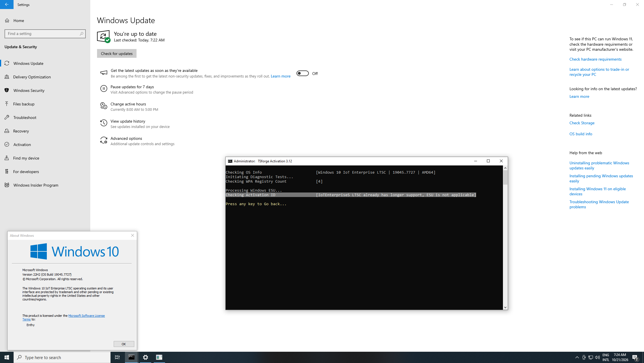This screenshot has width=644, height=363.
Task: Open Learn about trade-in or recycle options link
Action: [599, 72]
